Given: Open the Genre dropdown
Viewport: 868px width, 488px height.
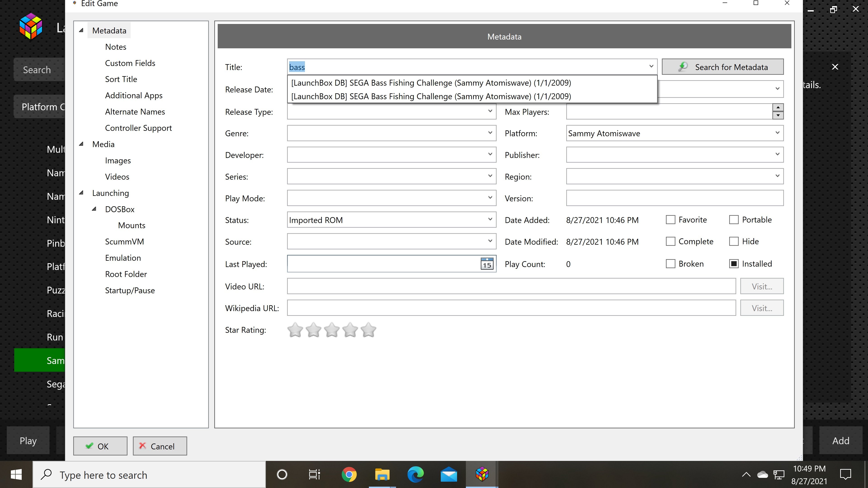Looking at the screenshot, I should pos(490,133).
